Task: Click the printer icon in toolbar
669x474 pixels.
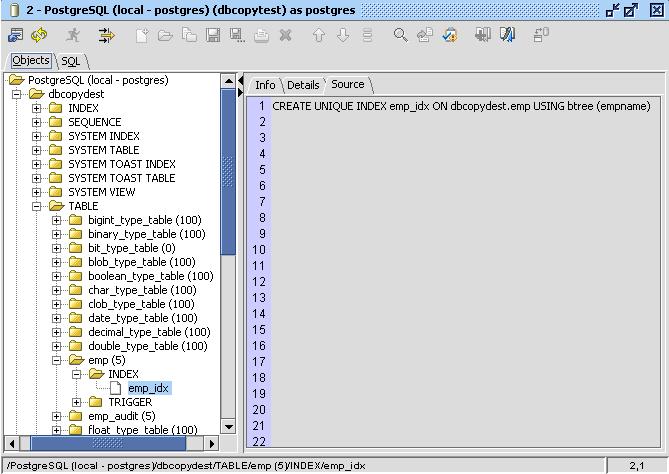Action: coord(261,35)
